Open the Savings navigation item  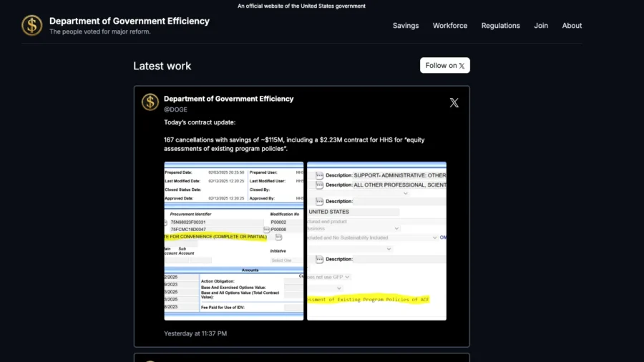(x=406, y=26)
